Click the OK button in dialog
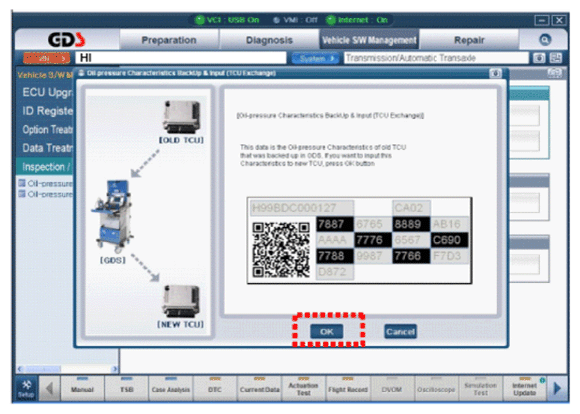Screen dimensions: 580x414 pos(327,331)
